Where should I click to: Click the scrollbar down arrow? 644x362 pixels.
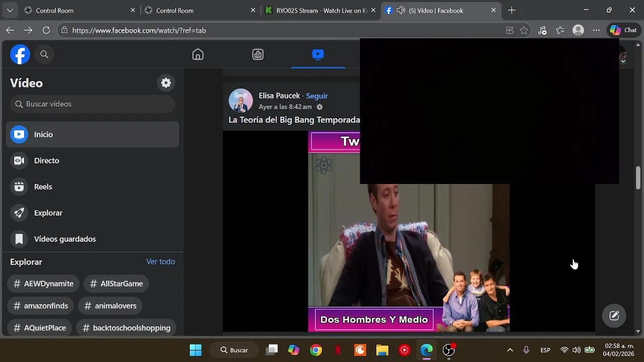(x=638, y=331)
